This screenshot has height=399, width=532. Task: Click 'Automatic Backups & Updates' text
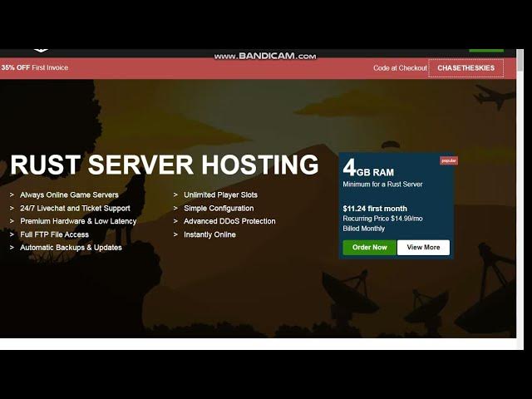[x=71, y=248]
